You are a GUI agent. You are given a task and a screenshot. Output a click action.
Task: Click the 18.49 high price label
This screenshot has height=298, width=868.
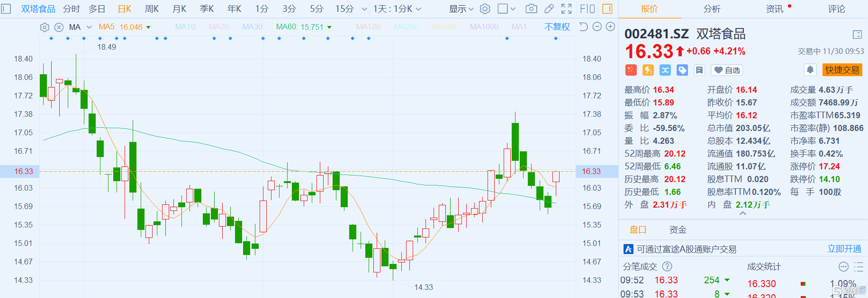[x=107, y=47]
